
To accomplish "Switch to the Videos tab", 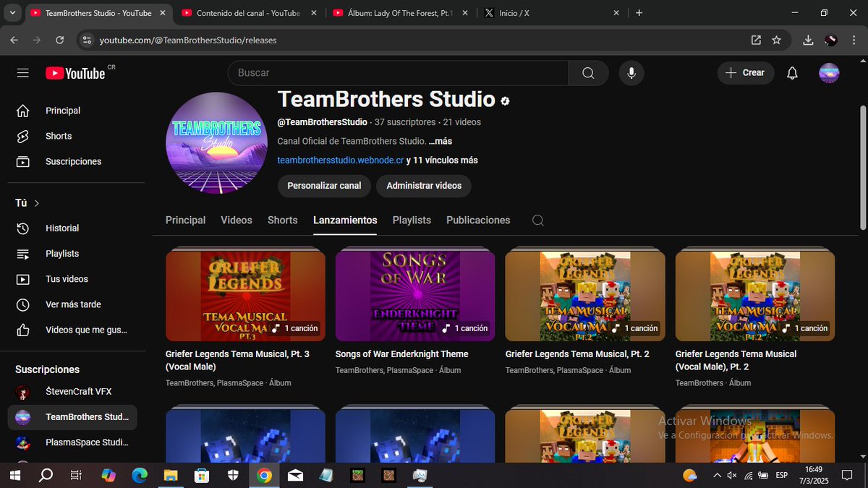I will pos(237,221).
